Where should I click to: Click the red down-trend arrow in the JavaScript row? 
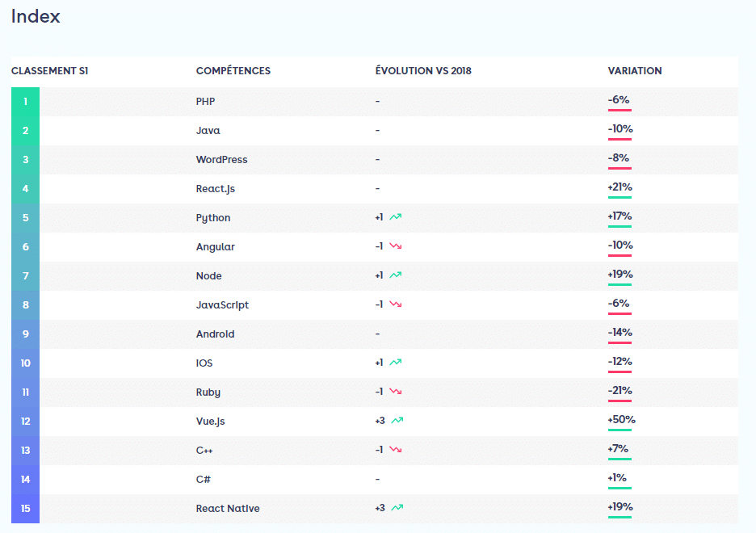[x=396, y=304]
